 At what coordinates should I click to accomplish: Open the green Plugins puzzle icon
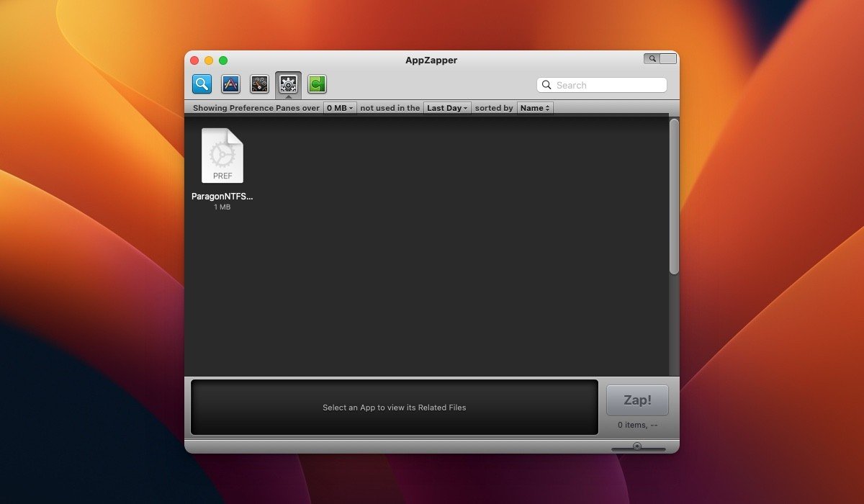coord(317,84)
